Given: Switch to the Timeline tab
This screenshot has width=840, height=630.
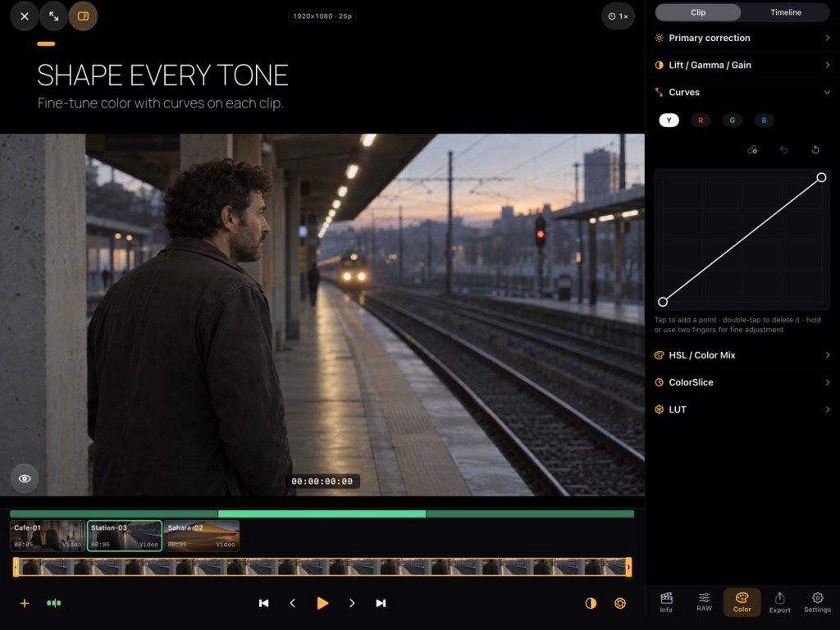Looking at the screenshot, I should 785,12.
